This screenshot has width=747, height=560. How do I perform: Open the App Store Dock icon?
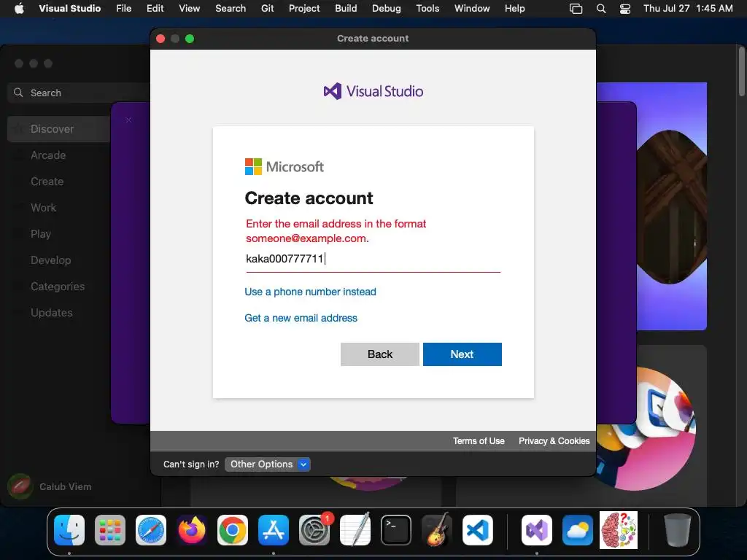(274, 530)
